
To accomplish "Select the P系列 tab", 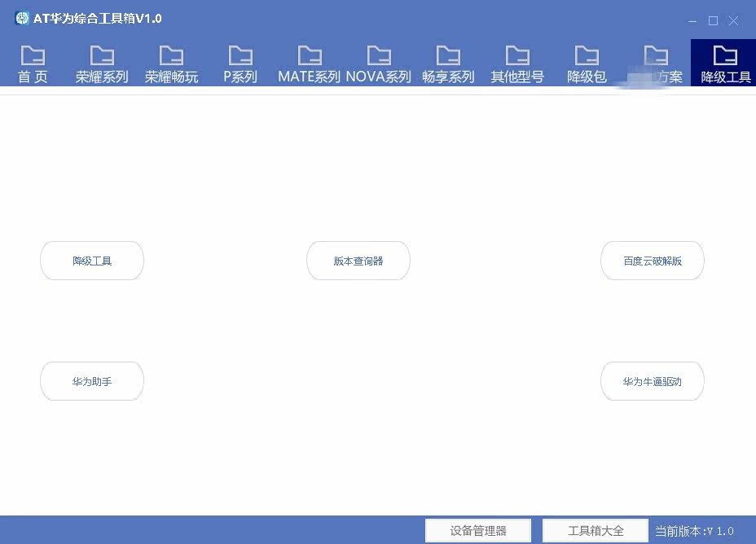I will pos(240,64).
